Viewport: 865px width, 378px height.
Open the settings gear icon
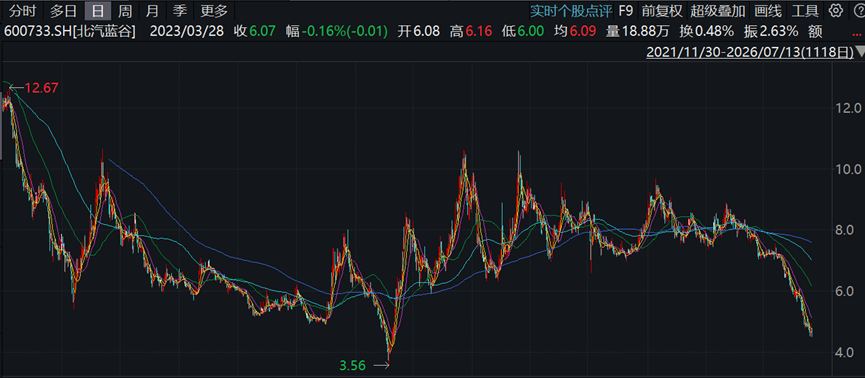836,10
